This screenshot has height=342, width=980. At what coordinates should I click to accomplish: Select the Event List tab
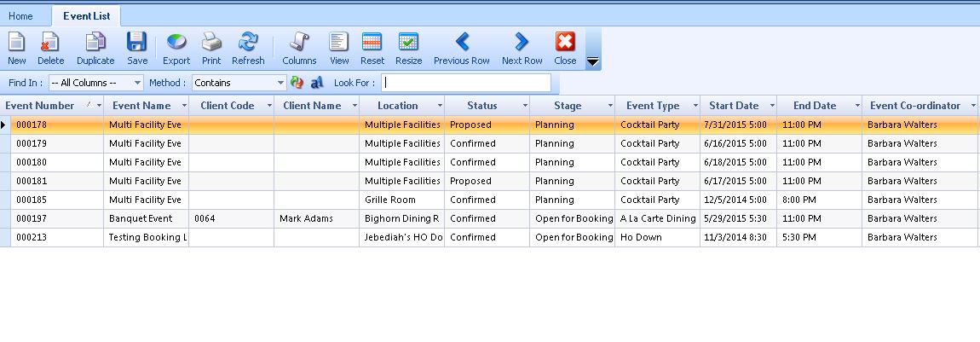coord(86,16)
